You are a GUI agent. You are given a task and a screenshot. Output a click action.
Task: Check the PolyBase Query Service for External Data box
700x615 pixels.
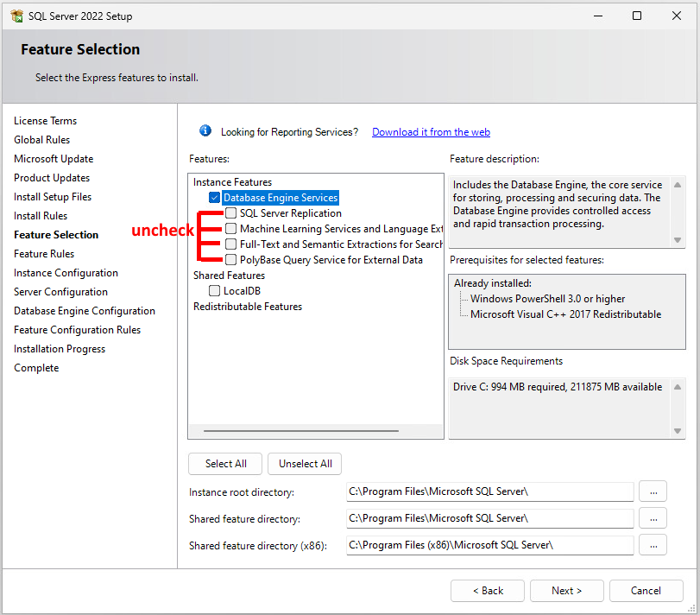[230, 260]
